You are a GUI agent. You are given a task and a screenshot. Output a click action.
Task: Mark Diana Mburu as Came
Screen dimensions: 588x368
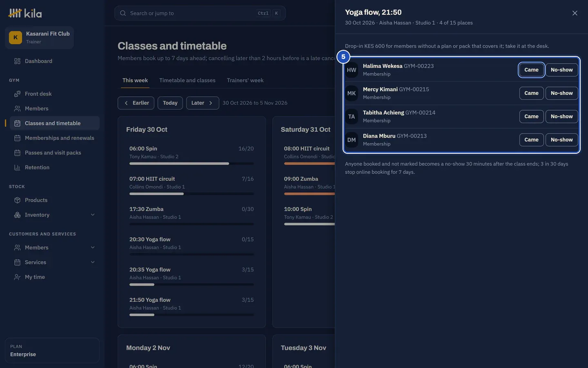tap(531, 140)
